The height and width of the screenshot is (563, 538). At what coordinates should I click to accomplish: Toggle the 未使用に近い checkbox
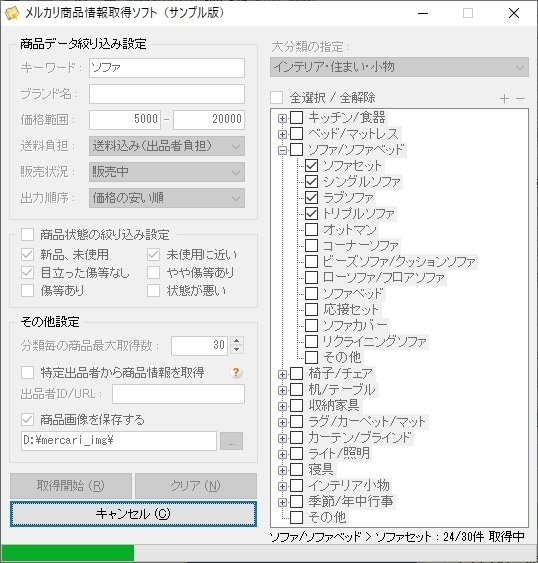153,255
